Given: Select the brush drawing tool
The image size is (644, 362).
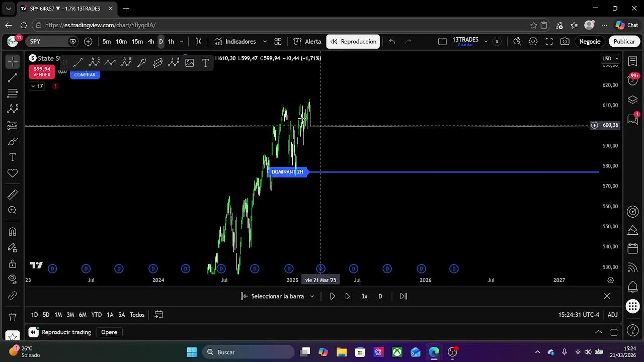Looking at the screenshot, I should (x=13, y=141).
